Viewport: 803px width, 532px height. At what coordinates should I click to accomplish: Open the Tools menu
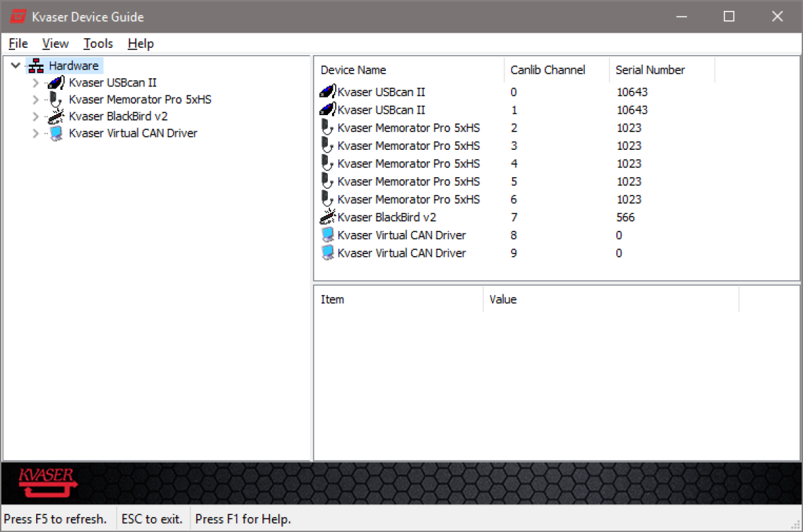point(98,44)
